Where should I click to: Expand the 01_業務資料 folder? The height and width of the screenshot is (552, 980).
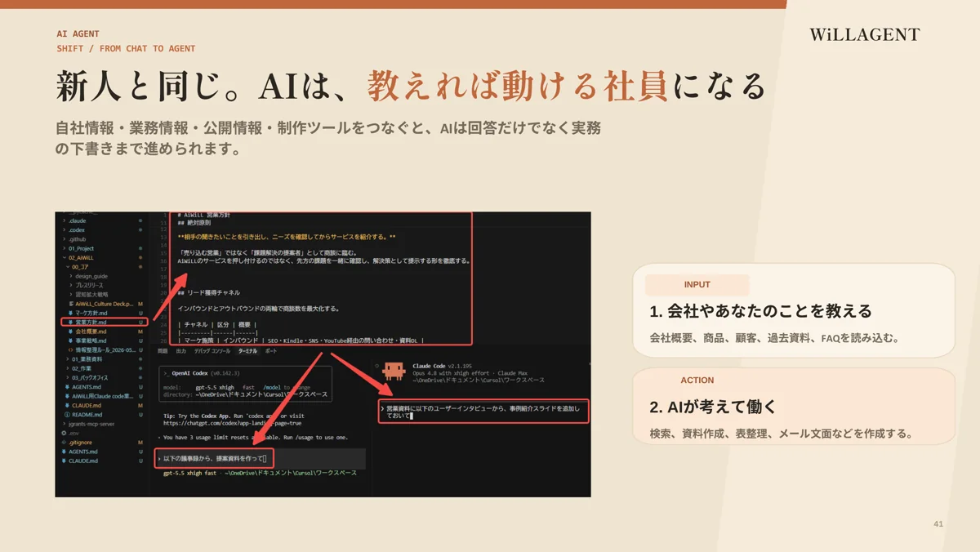pos(68,359)
